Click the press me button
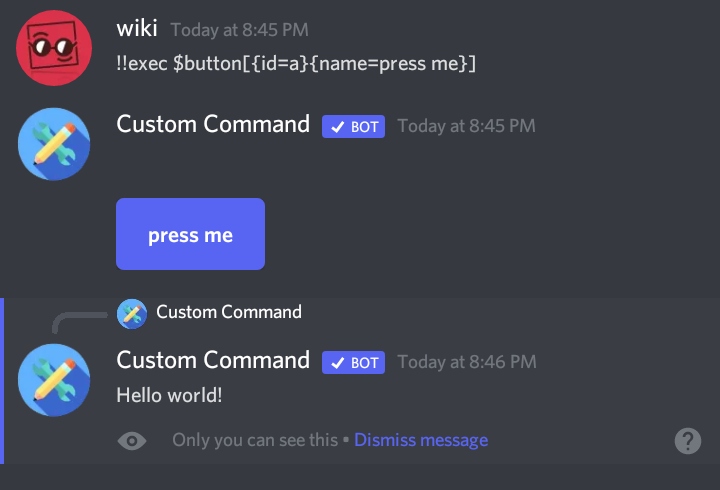 (x=190, y=234)
